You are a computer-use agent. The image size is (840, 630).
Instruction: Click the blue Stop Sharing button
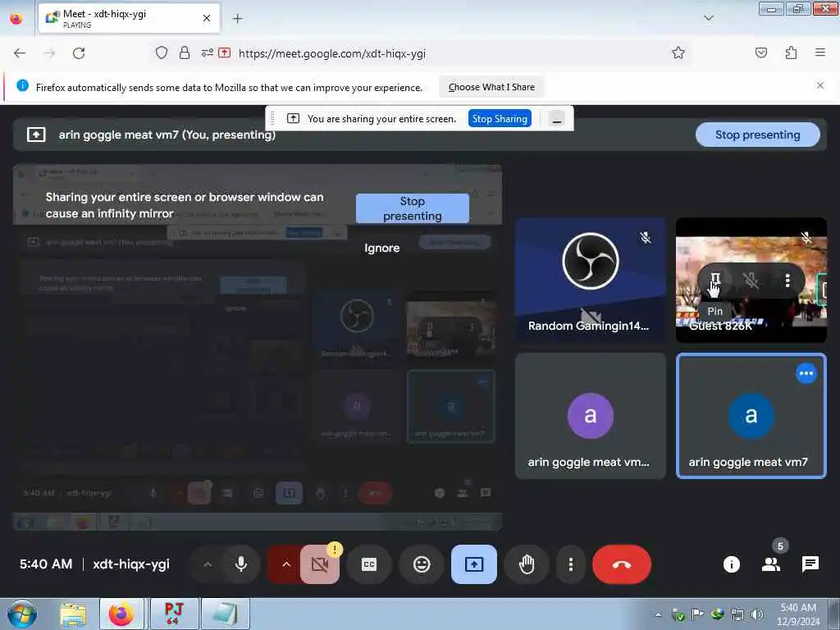[500, 119]
